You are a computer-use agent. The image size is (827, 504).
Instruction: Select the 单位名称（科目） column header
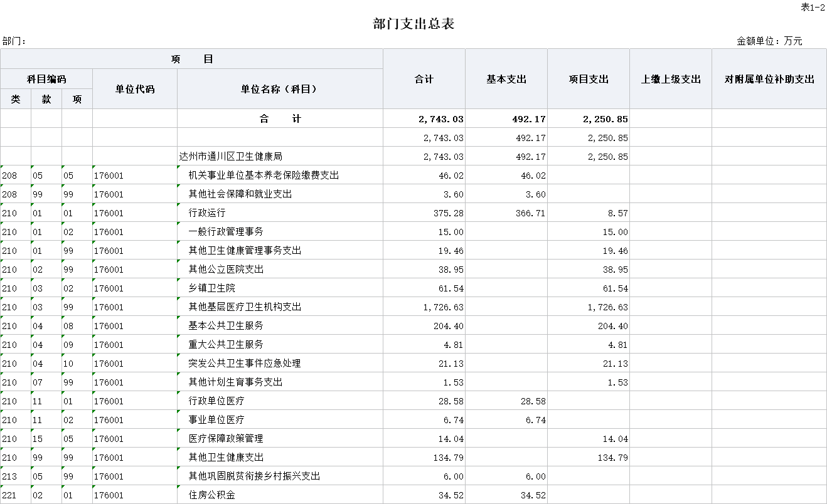pyautogui.click(x=280, y=89)
